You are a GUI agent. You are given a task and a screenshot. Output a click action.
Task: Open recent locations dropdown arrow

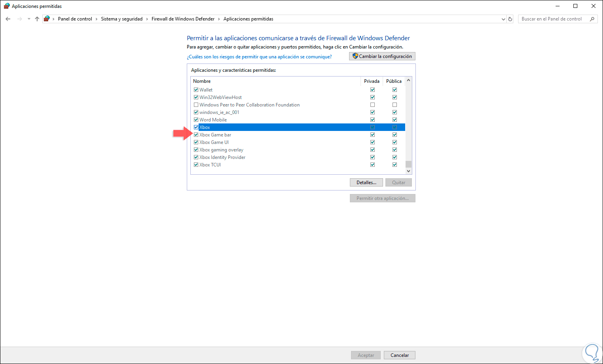(29, 19)
